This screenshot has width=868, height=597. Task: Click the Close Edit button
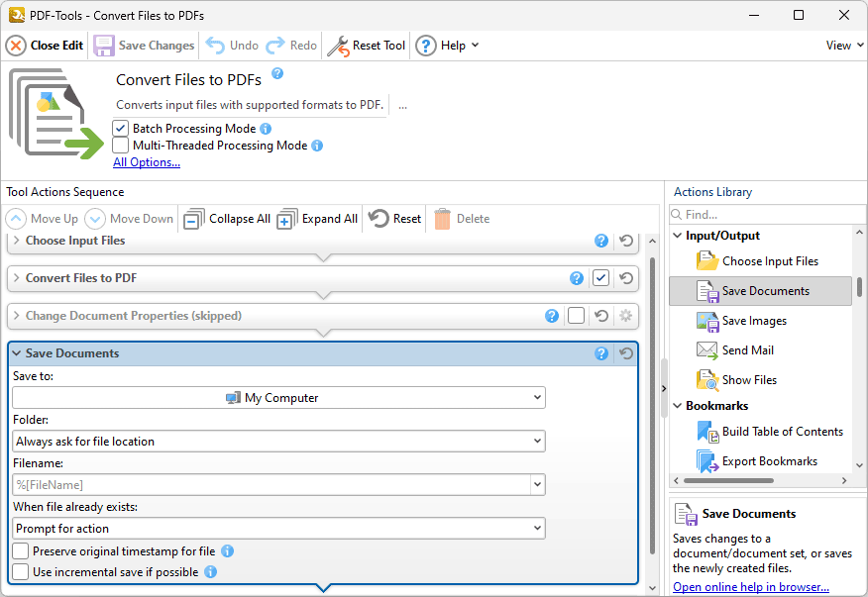pos(45,46)
